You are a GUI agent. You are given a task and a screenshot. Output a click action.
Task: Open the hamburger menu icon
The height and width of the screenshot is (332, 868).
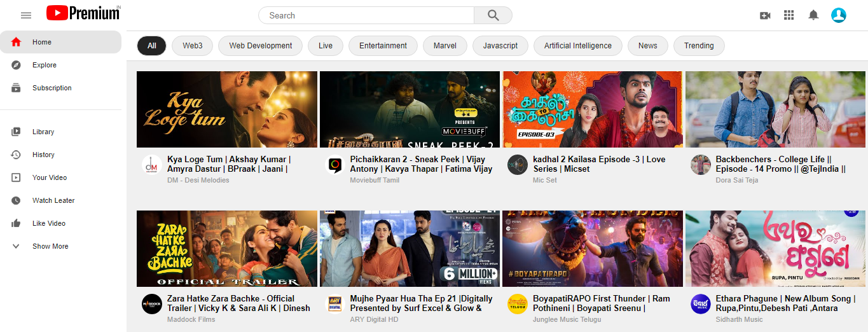pos(26,15)
